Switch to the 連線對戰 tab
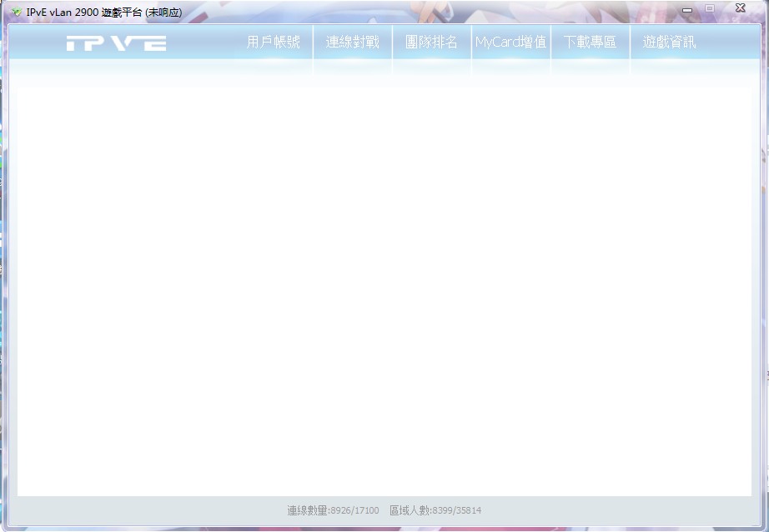This screenshot has height=532, width=769. click(353, 43)
